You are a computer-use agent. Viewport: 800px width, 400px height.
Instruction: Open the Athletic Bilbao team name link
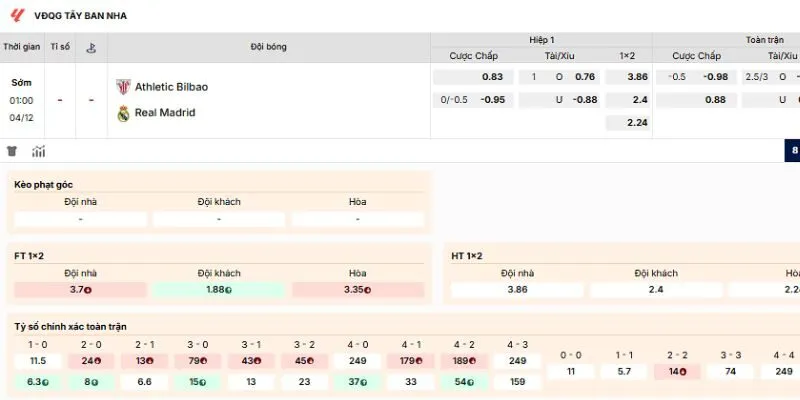point(171,87)
